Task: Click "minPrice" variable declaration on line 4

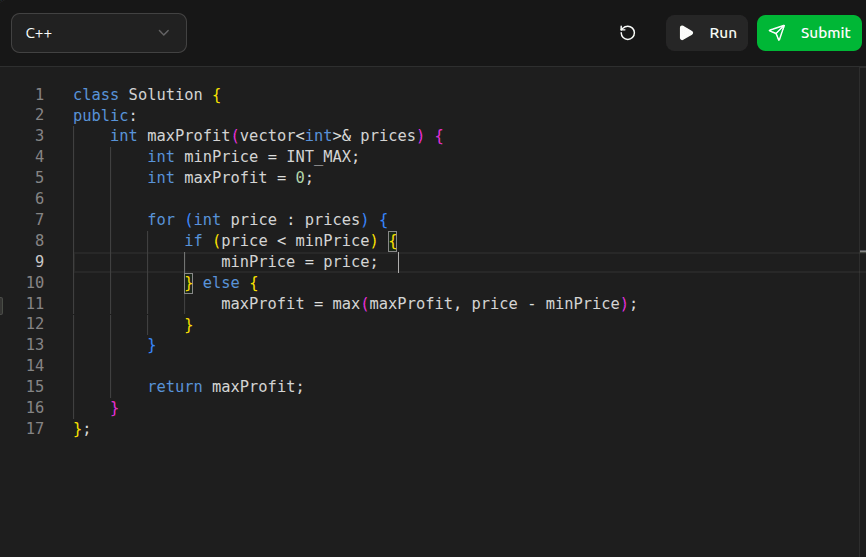Action: (221, 157)
